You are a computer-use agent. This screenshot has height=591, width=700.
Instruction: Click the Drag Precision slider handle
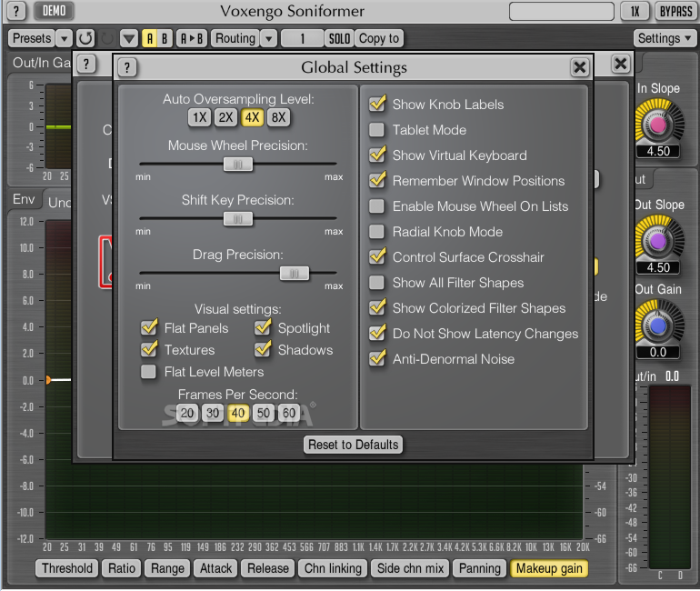tap(295, 273)
